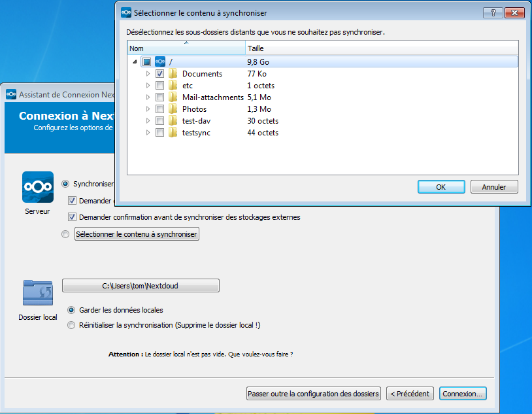Screen dimensions: 532x414
Task: Click the folder icon next to Photos
Action: 172,109
